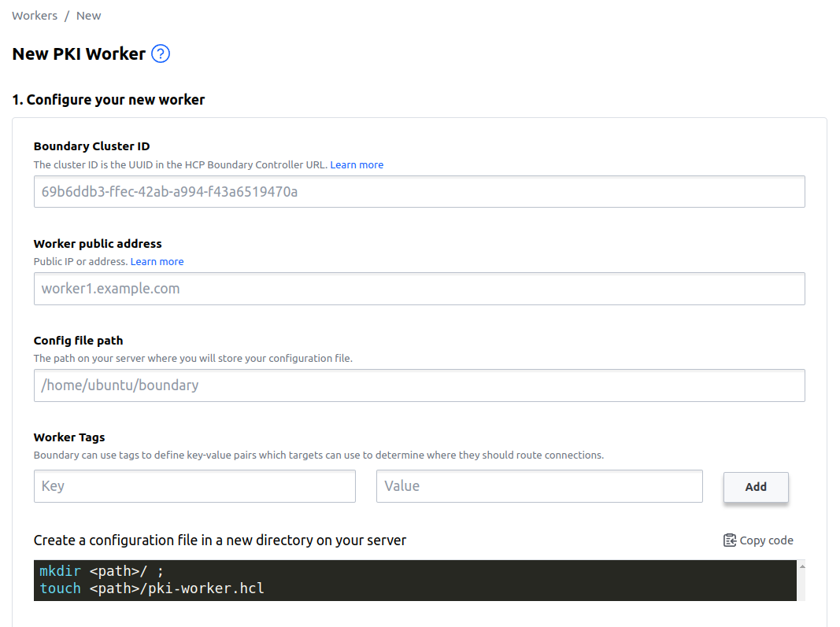Click the Worker public address input

pos(419,289)
